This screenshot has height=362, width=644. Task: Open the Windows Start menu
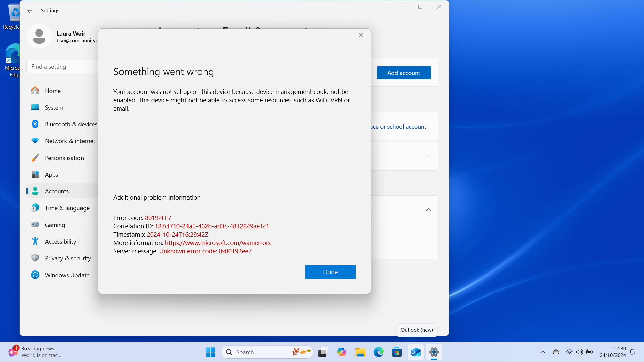pyautogui.click(x=210, y=352)
